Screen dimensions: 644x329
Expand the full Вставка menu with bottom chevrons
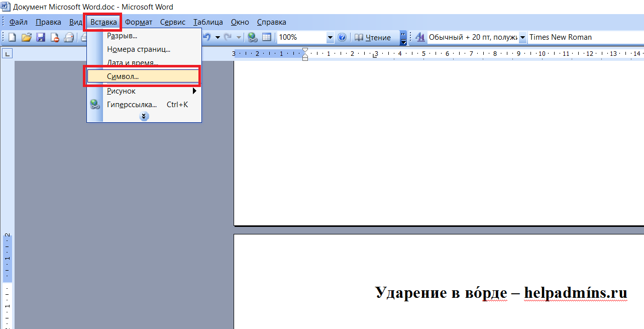click(144, 116)
